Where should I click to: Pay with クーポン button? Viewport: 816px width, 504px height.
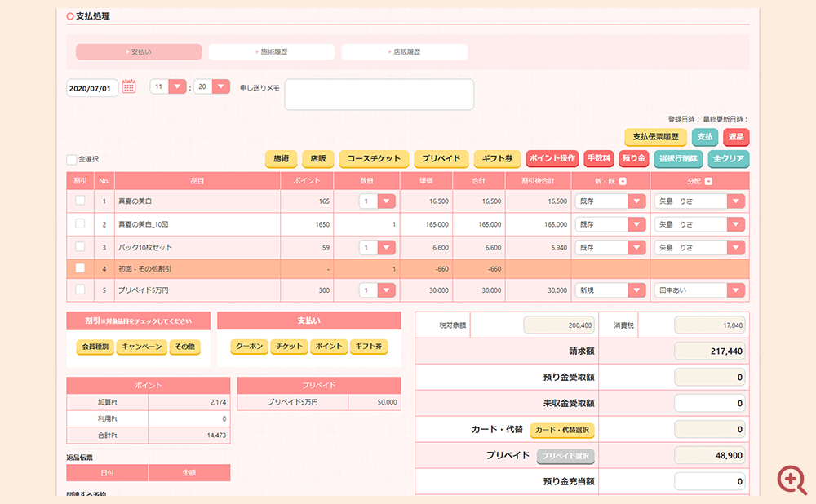(x=249, y=346)
